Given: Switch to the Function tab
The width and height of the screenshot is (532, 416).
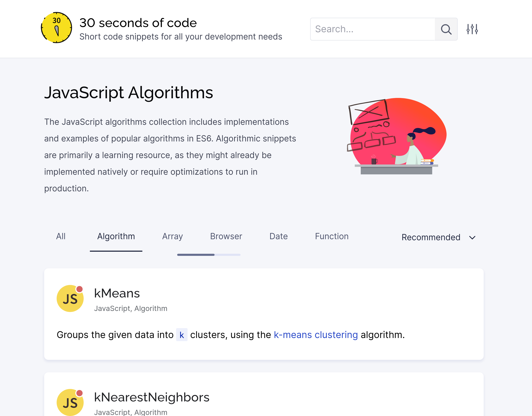Looking at the screenshot, I should click(332, 236).
